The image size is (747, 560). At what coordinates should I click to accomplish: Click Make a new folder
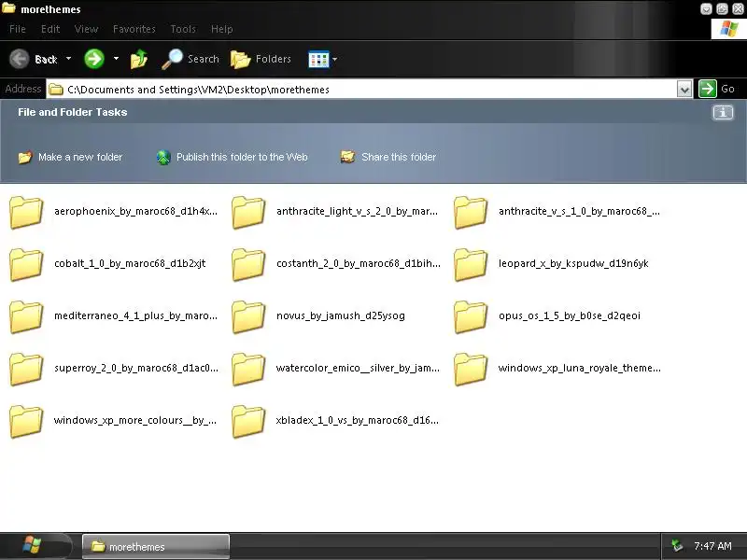(x=71, y=157)
